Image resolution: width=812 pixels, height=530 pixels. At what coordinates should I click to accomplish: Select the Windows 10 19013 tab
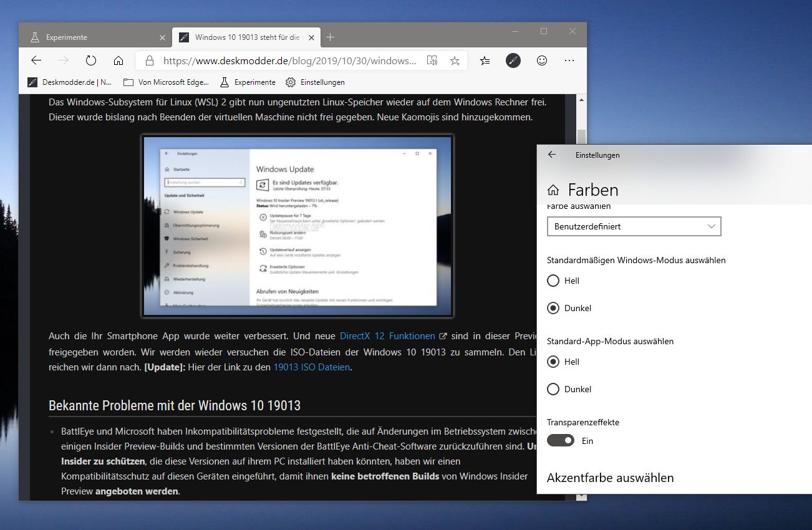coord(246,37)
